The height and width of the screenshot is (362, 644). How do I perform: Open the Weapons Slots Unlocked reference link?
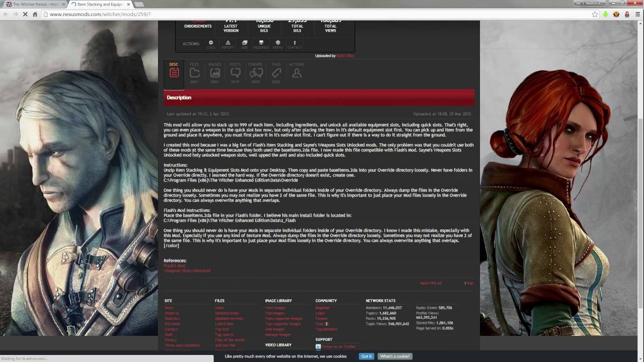coord(187,270)
